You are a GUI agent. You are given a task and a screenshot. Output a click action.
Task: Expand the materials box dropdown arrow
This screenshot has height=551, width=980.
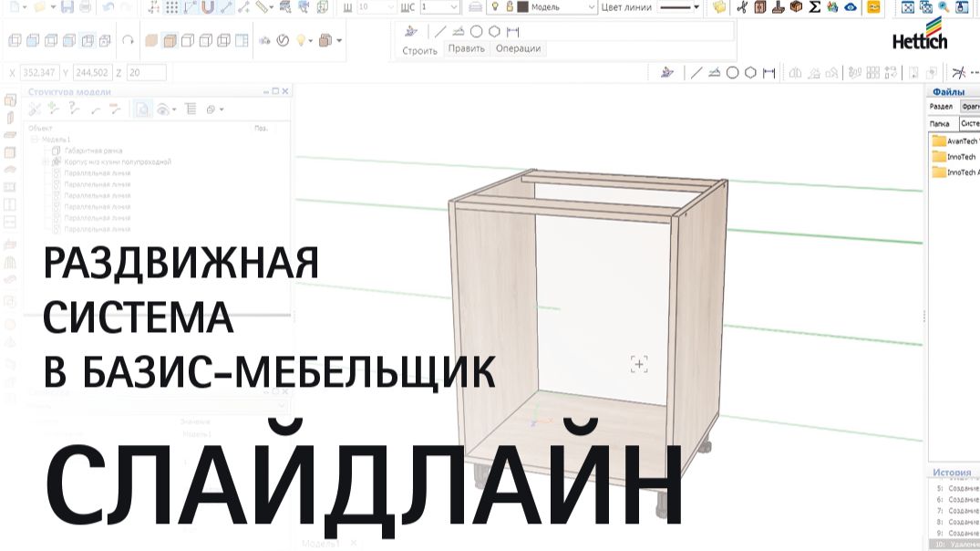point(339,41)
